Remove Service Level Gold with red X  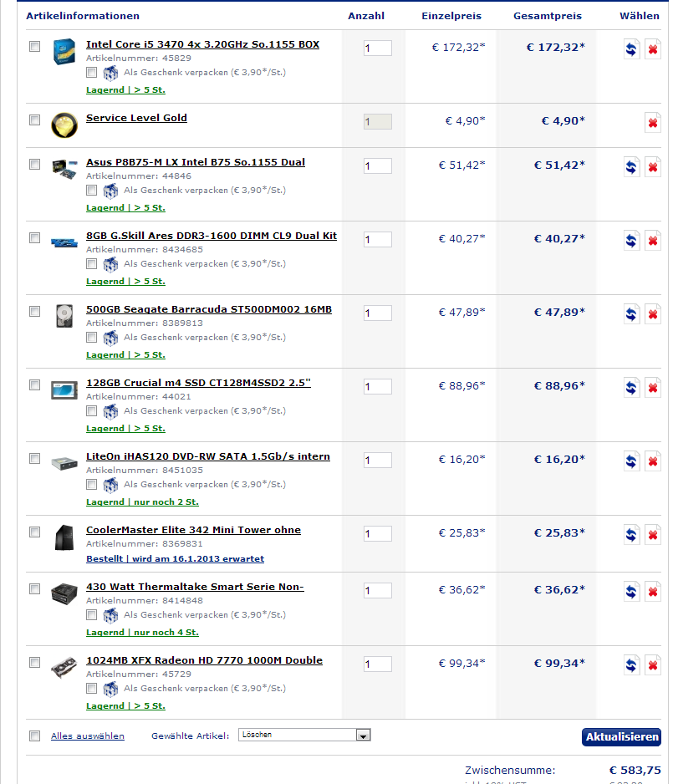[652, 123]
